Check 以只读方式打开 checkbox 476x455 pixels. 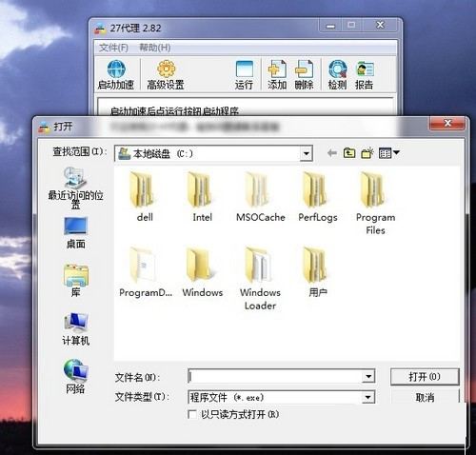[x=192, y=414]
